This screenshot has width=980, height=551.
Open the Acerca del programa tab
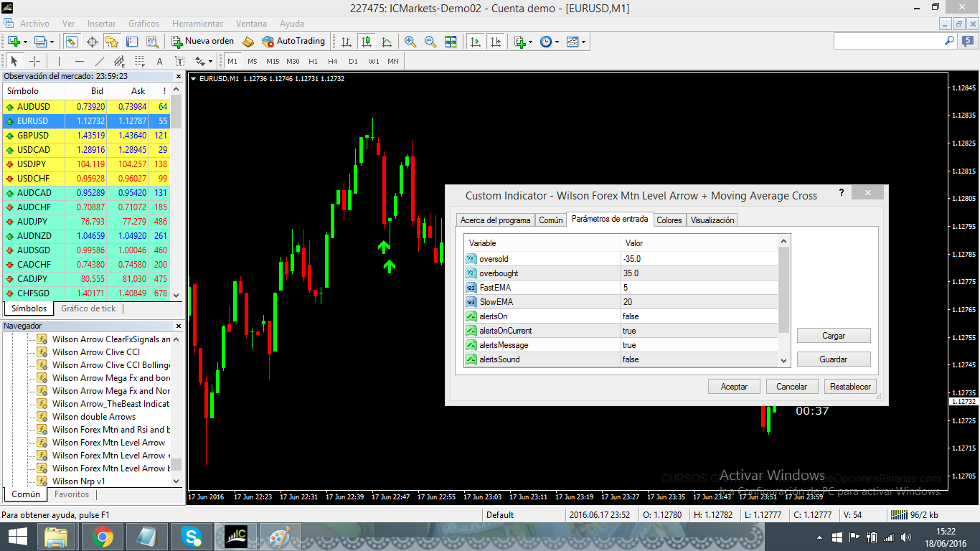click(x=496, y=220)
